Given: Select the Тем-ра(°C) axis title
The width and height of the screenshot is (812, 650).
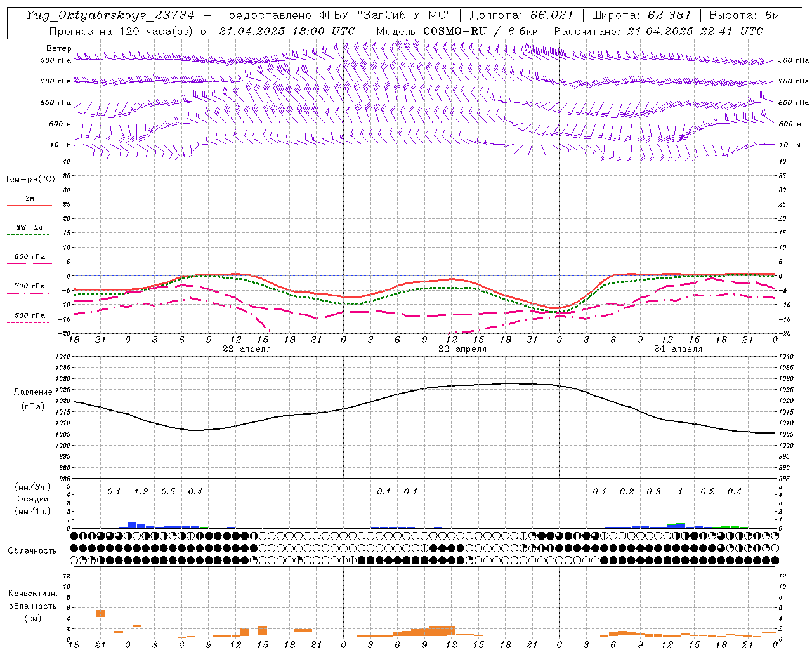Looking at the screenshot, I should tap(30, 180).
